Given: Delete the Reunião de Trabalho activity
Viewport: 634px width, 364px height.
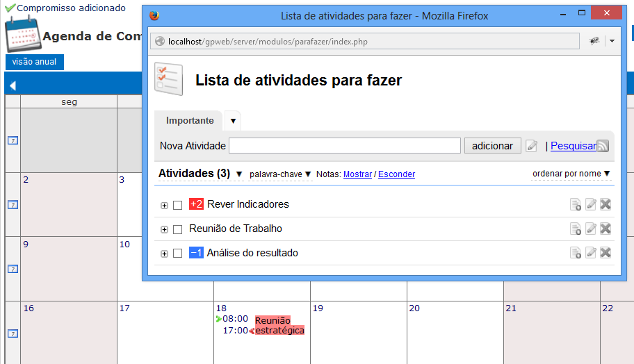Looking at the screenshot, I should tap(605, 229).
